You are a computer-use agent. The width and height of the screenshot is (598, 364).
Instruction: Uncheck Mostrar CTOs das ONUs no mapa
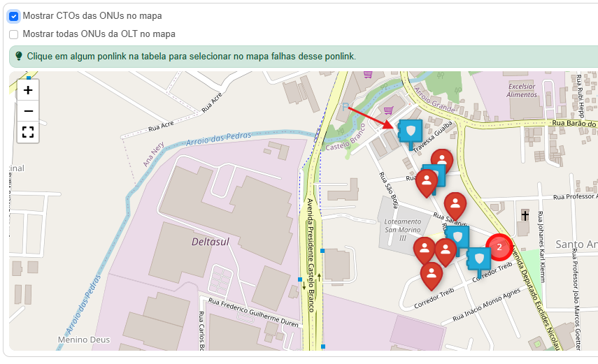tap(14, 15)
